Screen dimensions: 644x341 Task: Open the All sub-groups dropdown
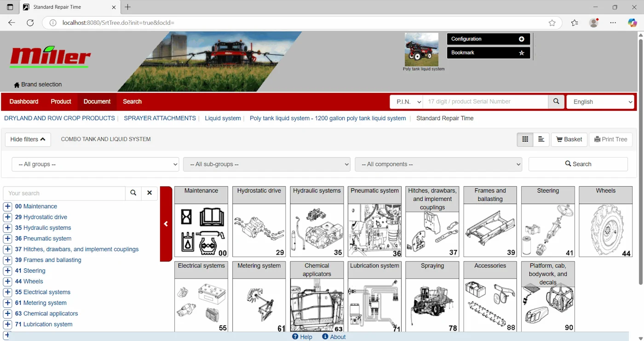click(267, 164)
